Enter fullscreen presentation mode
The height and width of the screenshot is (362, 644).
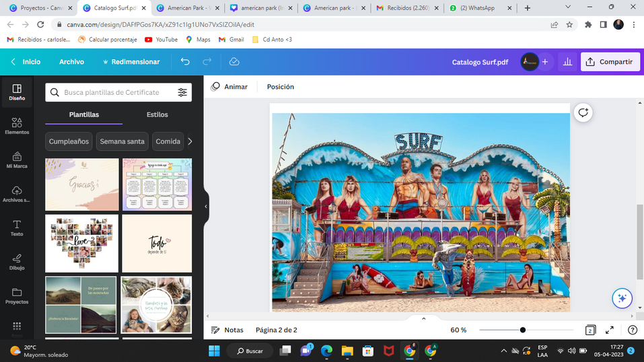coord(610,330)
